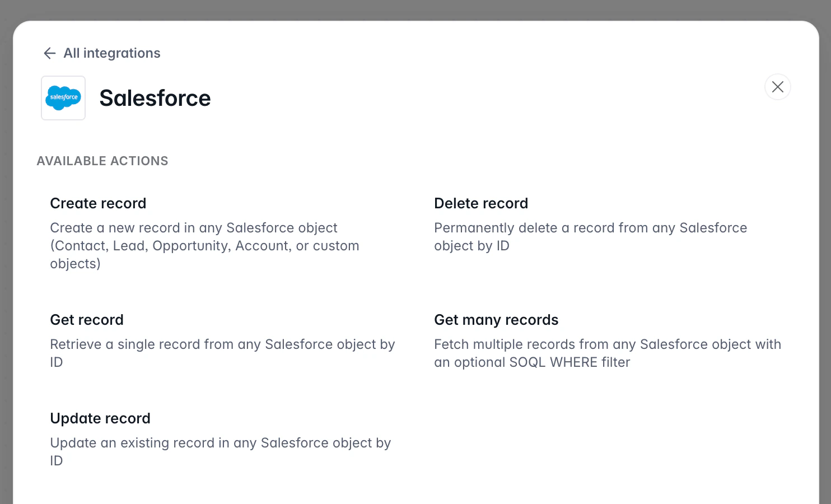Click description 'Fetch multiple records' with SOQL filter
This screenshot has height=504, width=831.
(608, 353)
